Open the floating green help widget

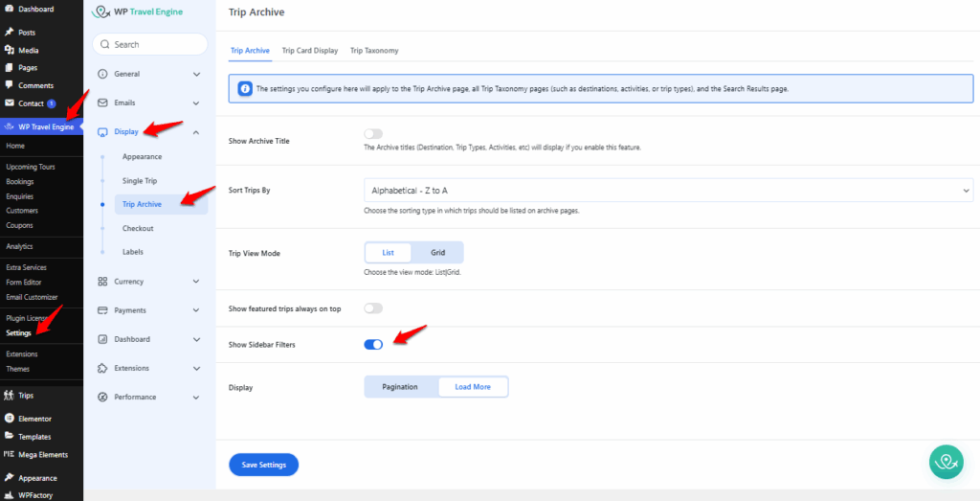click(x=947, y=462)
